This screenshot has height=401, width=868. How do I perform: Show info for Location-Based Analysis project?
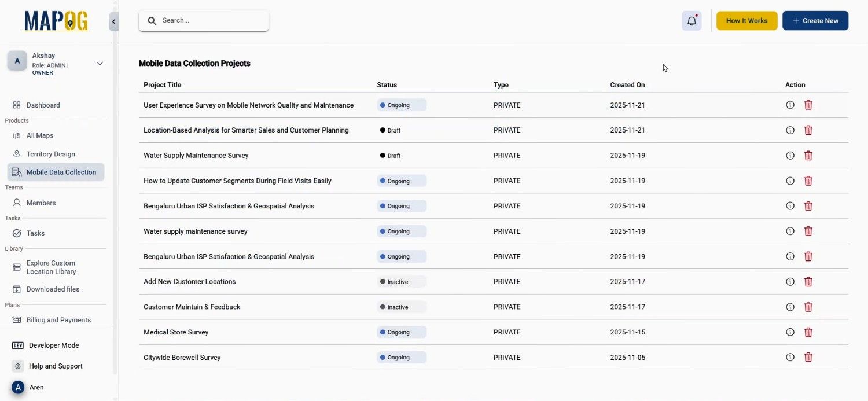tap(790, 130)
